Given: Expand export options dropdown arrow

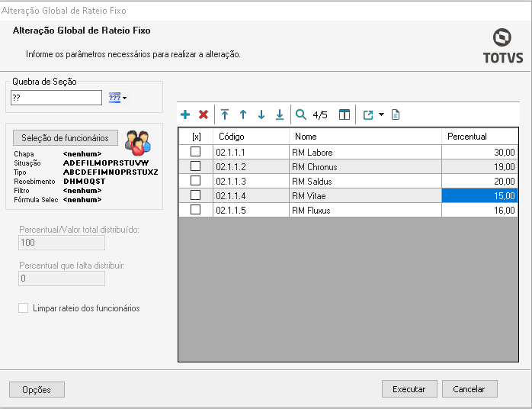Looking at the screenshot, I should point(381,114).
